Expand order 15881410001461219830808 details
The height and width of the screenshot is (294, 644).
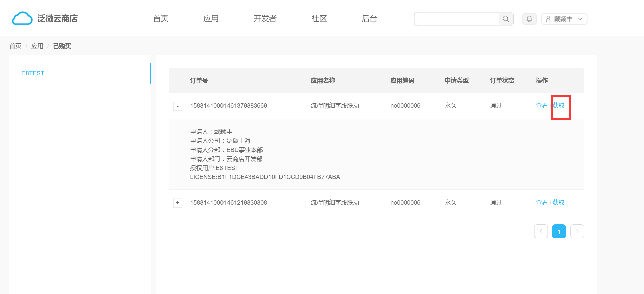point(178,203)
